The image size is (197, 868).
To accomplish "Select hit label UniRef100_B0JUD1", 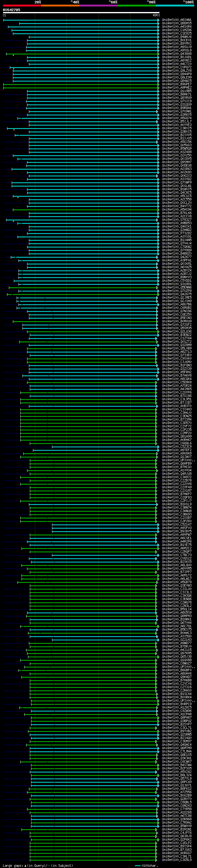I will 176,57.
